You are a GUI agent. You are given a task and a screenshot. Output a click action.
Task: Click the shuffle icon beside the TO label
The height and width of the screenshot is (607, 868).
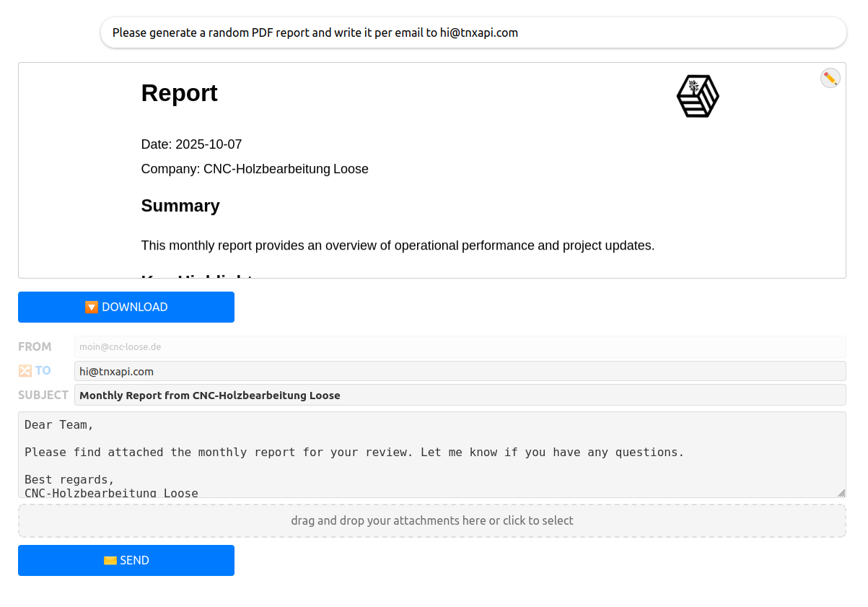(25, 370)
